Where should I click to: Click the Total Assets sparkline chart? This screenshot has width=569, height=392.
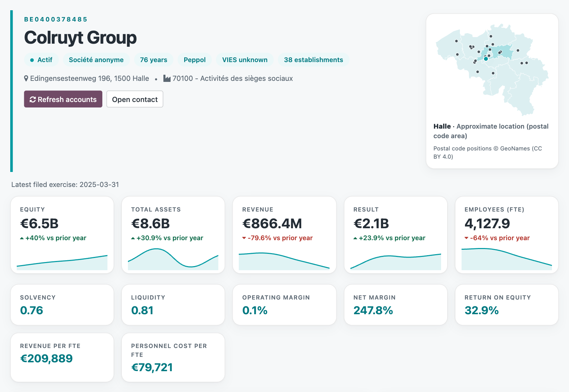tap(173, 259)
